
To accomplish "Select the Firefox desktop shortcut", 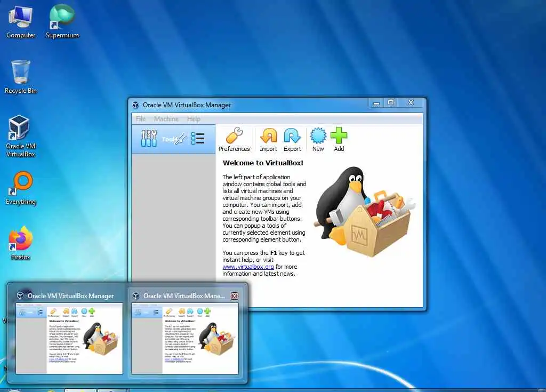I will 21,243.
